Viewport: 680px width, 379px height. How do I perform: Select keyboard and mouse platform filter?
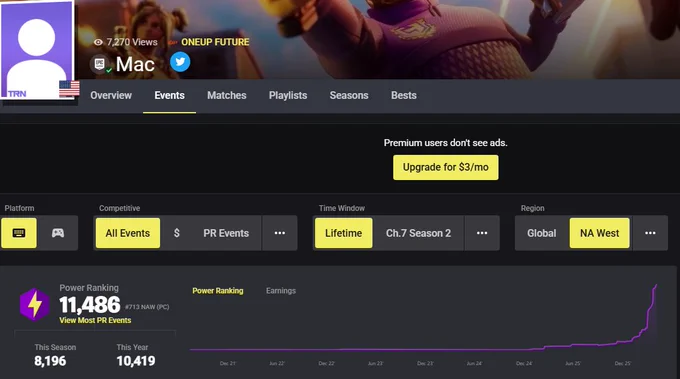pos(19,233)
